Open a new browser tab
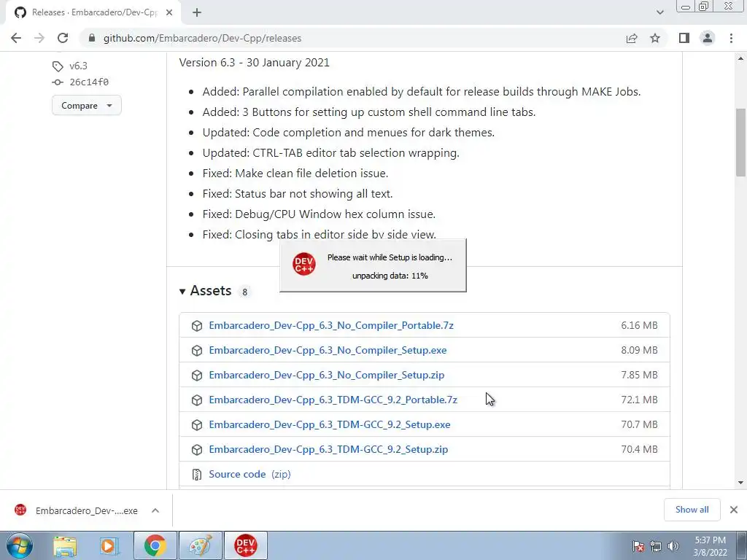This screenshot has height=560, width=747. [x=197, y=13]
